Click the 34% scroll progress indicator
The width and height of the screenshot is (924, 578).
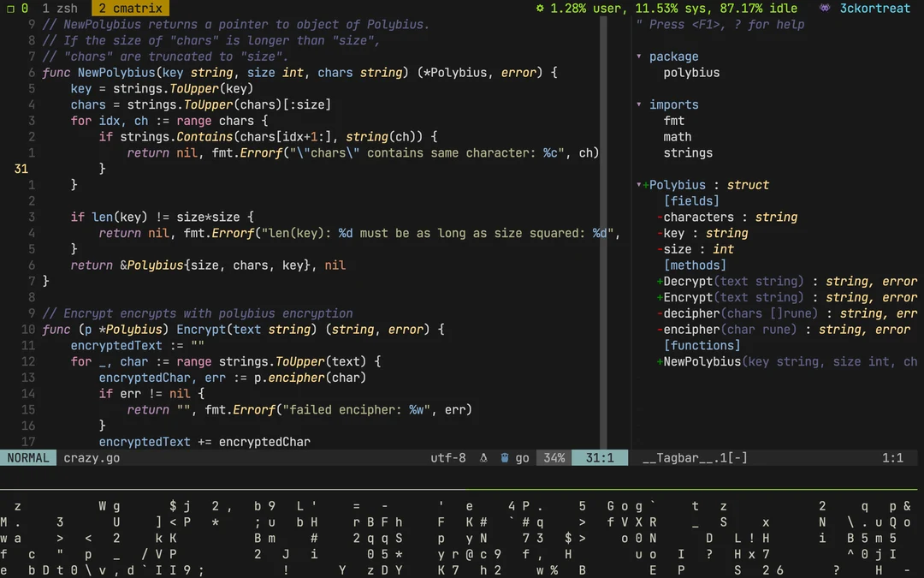pos(554,457)
